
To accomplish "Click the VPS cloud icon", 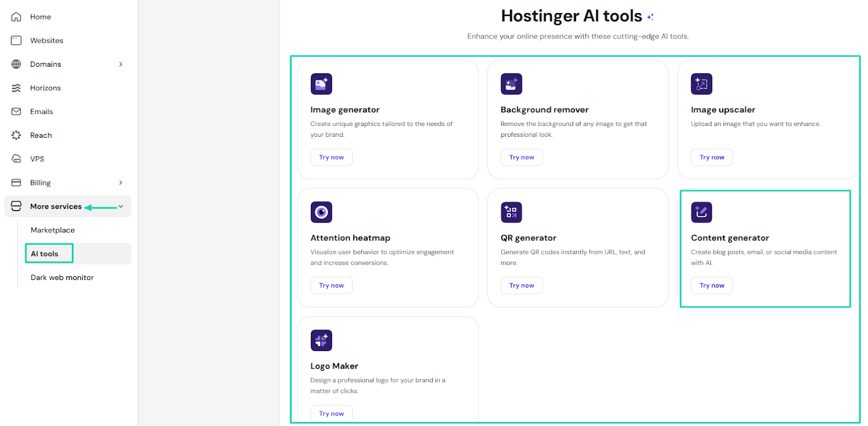I will tap(16, 159).
